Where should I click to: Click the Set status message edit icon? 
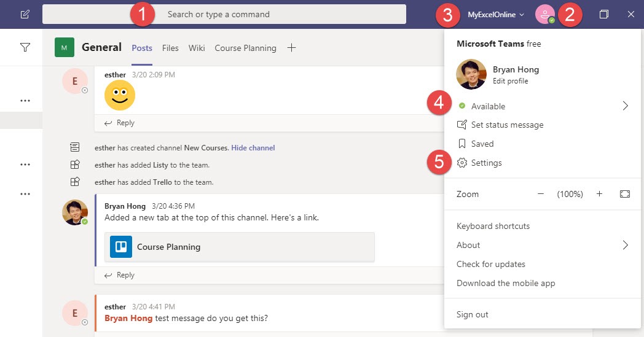coord(462,125)
